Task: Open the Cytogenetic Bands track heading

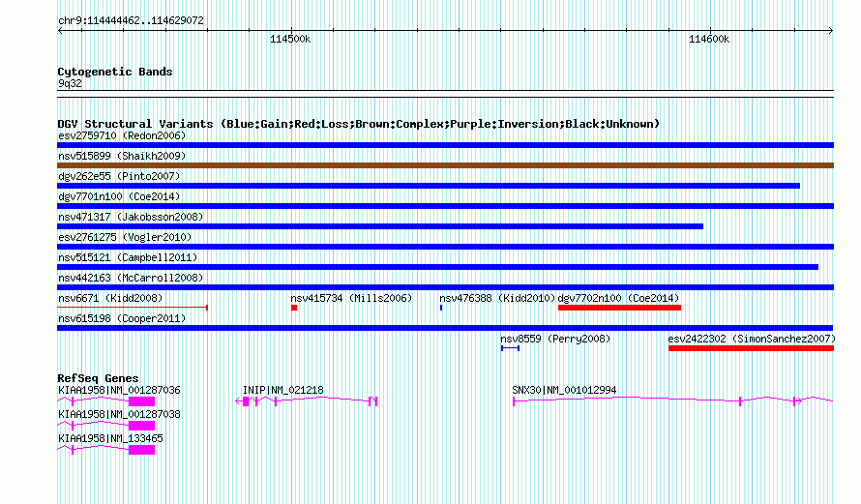Action: tap(115, 72)
